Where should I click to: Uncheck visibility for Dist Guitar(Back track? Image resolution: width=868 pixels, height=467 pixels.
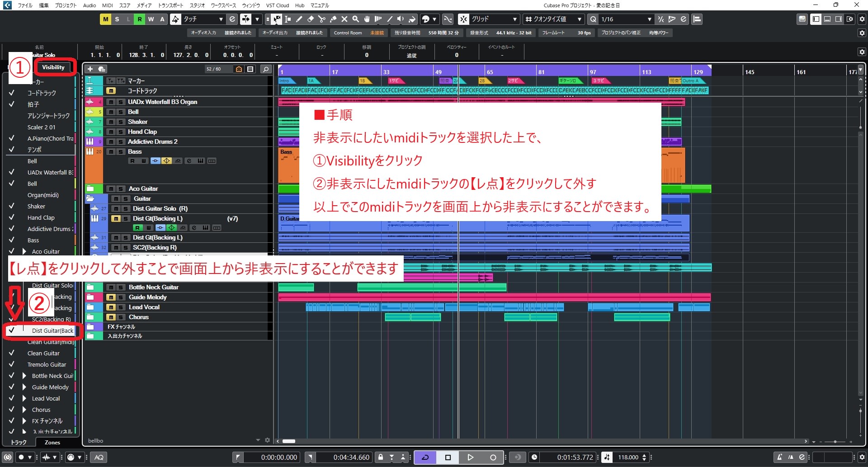tap(12, 330)
